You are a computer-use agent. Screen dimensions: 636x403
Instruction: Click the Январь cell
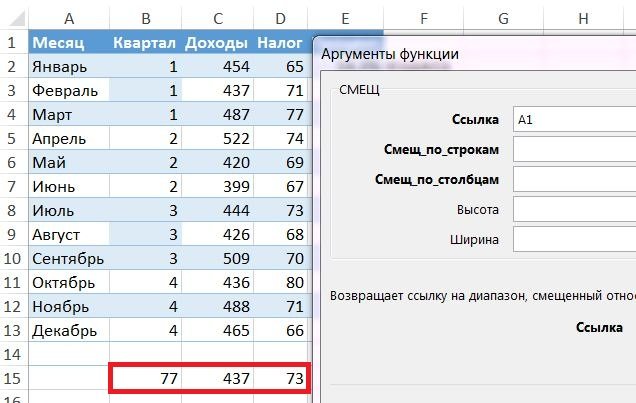(68, 67)
